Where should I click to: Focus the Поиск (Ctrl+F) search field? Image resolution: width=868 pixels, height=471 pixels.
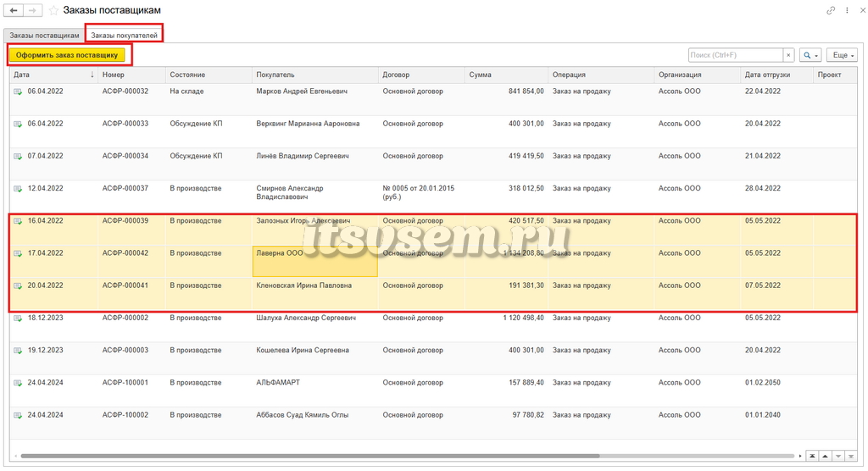pyautogui.click(x=736, y=55)
